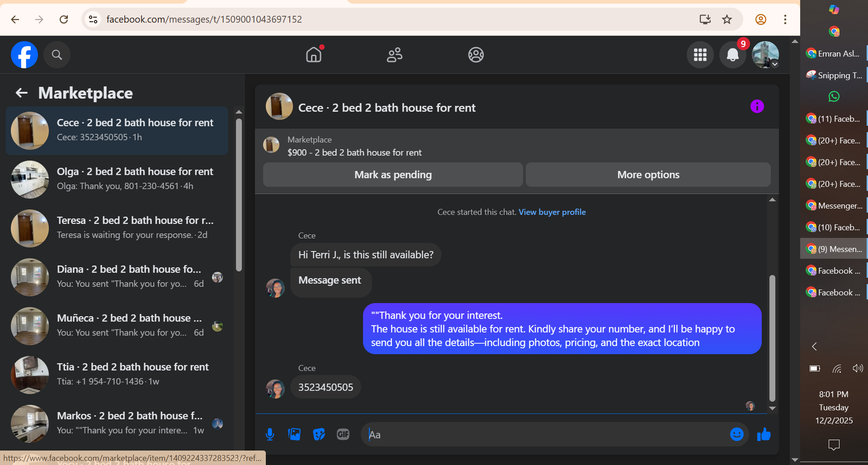
Task: Click "Hi Terri J., is this still available?" message
Action: pos(366,255)
